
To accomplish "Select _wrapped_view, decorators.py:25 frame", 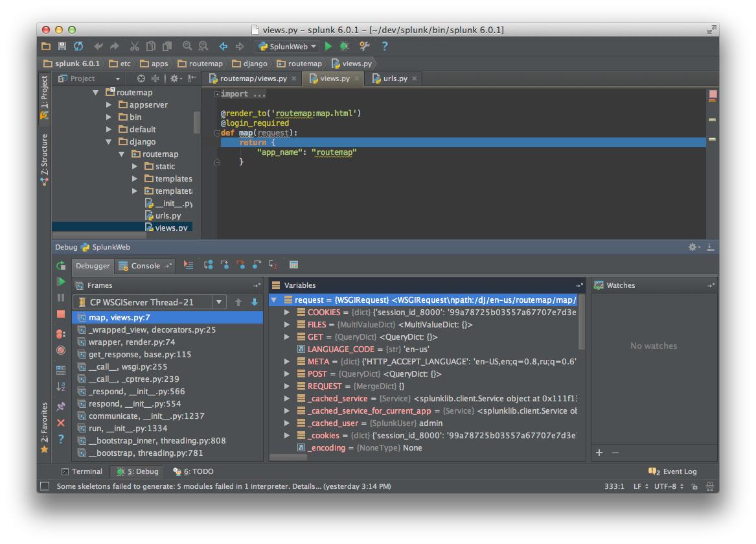I will click(168, 329).
